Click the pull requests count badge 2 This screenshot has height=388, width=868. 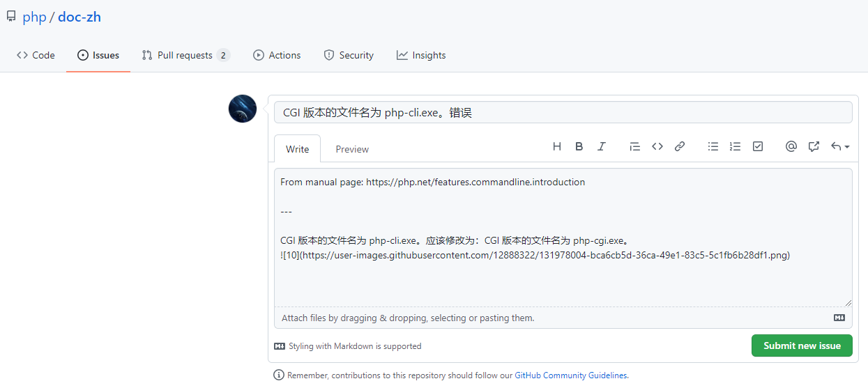pos(223,55)
